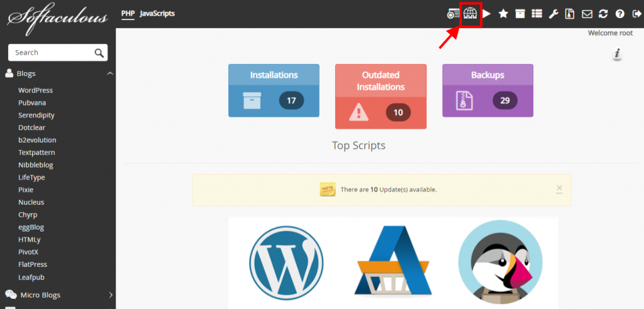Open Nibbleblog in the Blogs list
This screenshot has height=309, width=644.
(x=36, y=165)
